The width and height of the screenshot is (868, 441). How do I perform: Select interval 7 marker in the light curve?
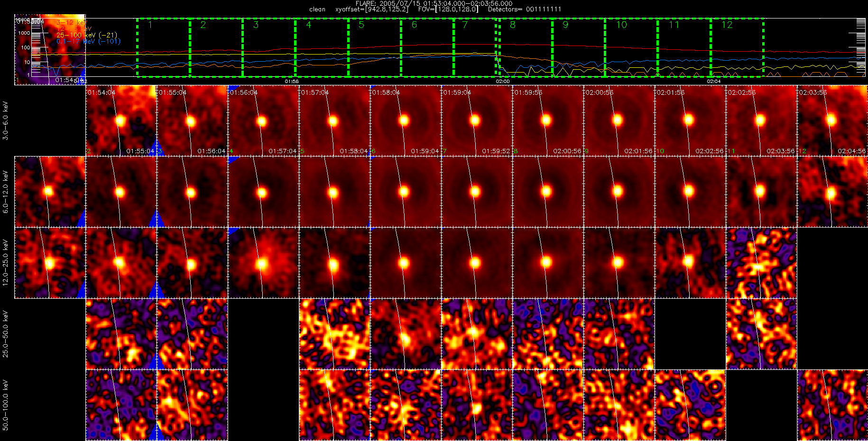click(x=465, y=25)
